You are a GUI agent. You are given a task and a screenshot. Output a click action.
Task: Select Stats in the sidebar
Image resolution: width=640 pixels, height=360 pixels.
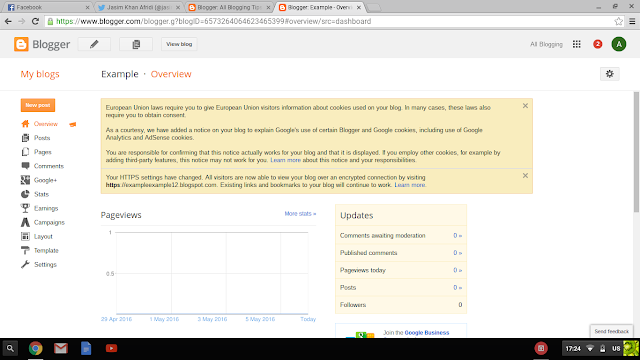tap(41, 194)
